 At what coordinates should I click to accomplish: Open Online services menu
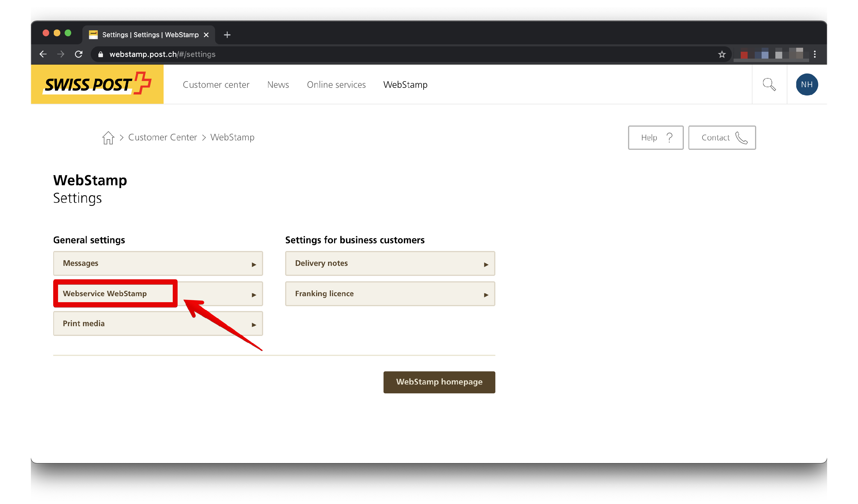click(x=336, y=84)
